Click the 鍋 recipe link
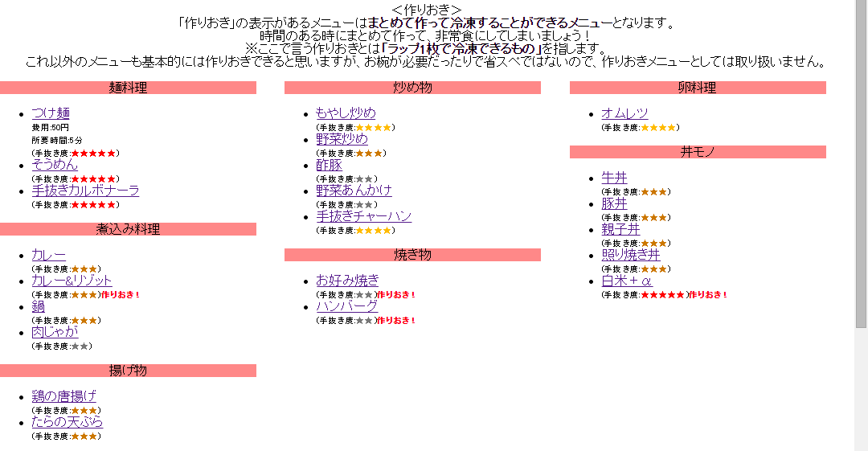 pos(38,306)
